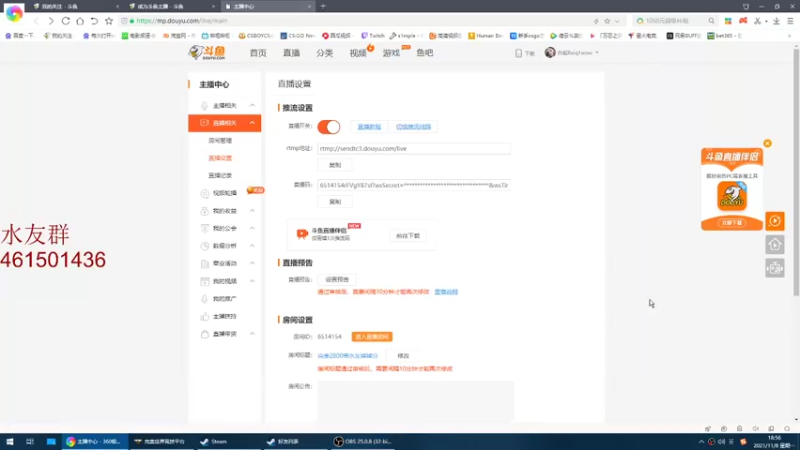Image resolution: width=800 pixels, height=450 pixels.
Task: Toggle the 我的公会 section chevron
Action: 252,228
